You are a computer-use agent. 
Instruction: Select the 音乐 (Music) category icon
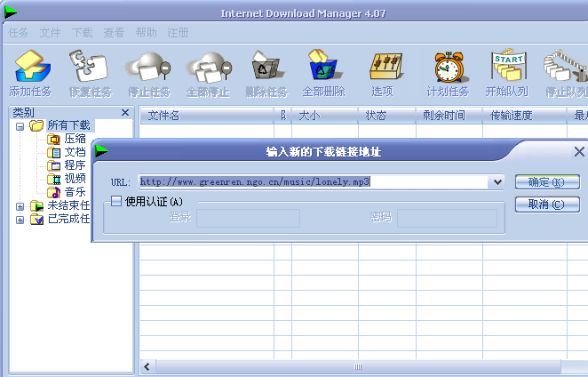click(53, 192)
